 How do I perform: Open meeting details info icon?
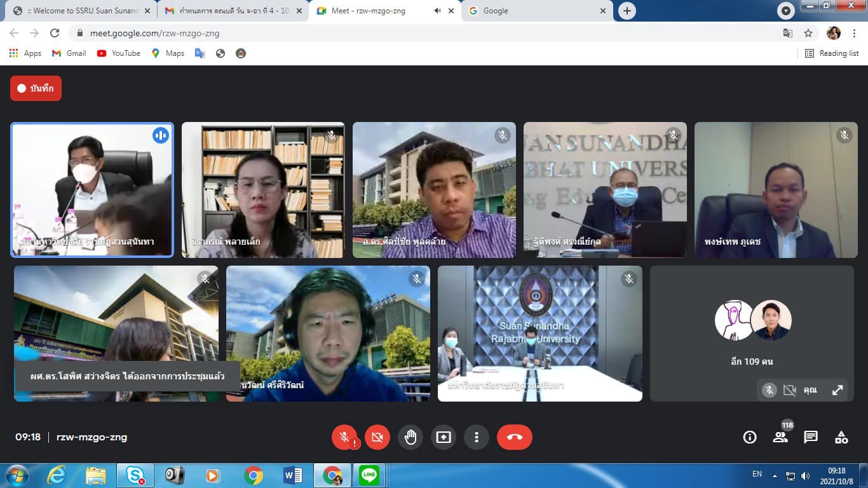[750, 437]
